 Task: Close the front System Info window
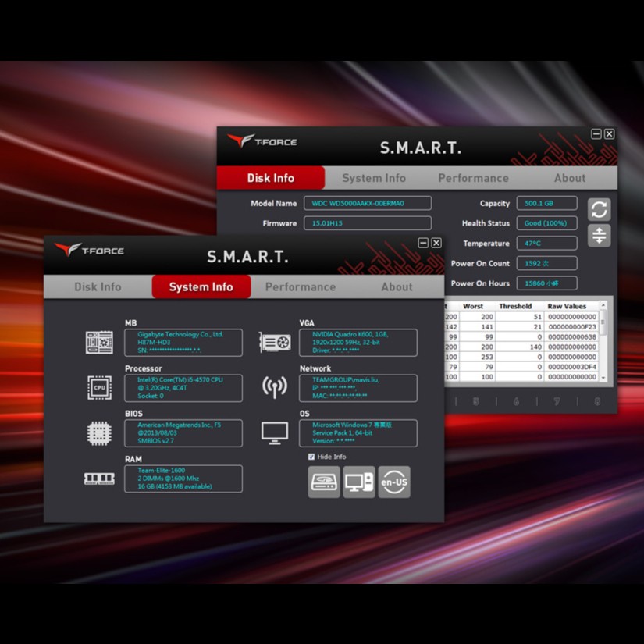click(436, 243)
